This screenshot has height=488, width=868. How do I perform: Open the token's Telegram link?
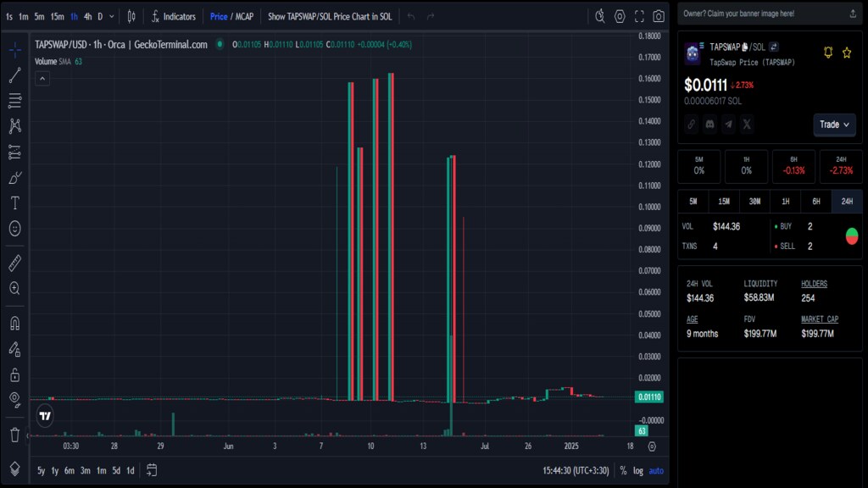pos(728,124)
